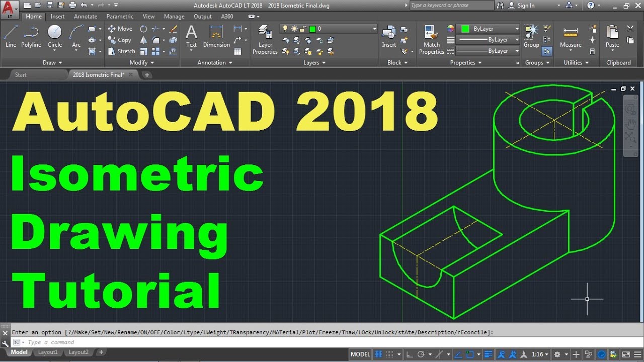The image size is (644, 362).
Task: Click the green layer color swatch
Action: [x=312, y=29]
